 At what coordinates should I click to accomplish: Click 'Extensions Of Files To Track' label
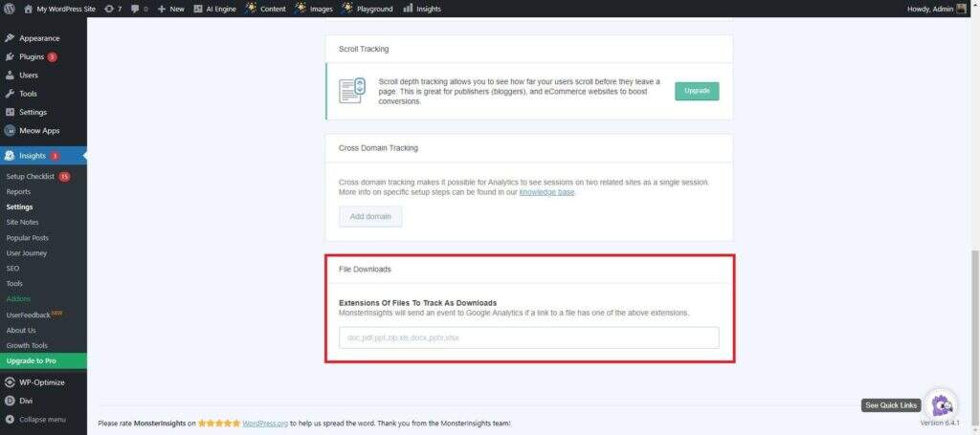(x=417, y=303)
